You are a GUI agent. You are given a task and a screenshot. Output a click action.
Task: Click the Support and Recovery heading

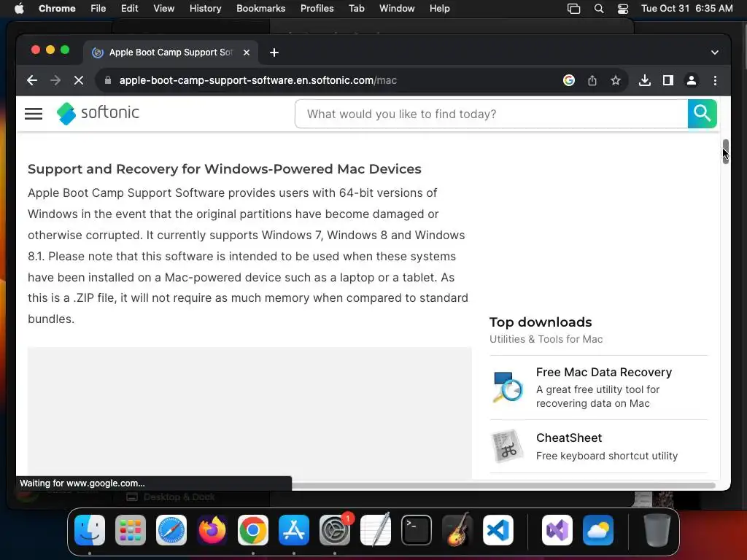coord(225,169)
